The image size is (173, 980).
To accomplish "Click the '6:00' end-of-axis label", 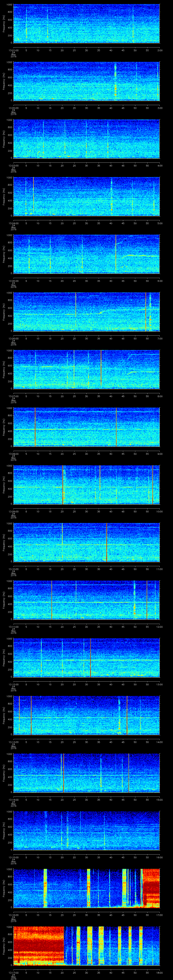I will (160, 281).
